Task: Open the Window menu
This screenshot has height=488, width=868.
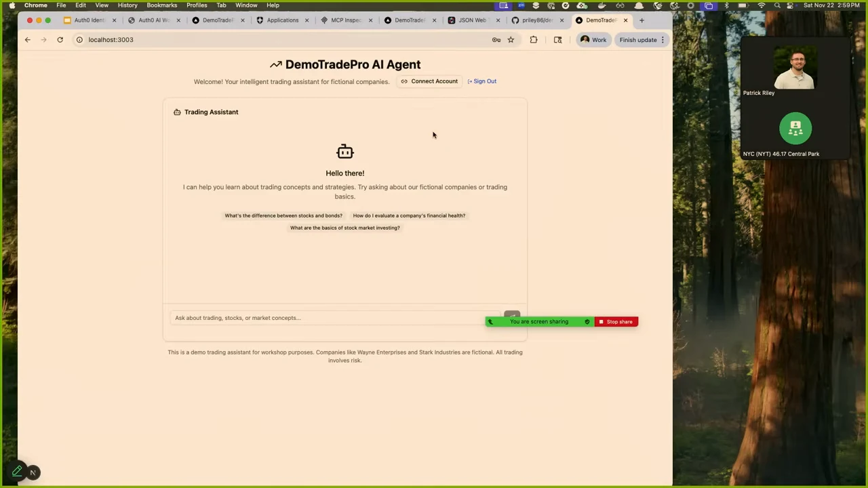Action: pos(246,5)
